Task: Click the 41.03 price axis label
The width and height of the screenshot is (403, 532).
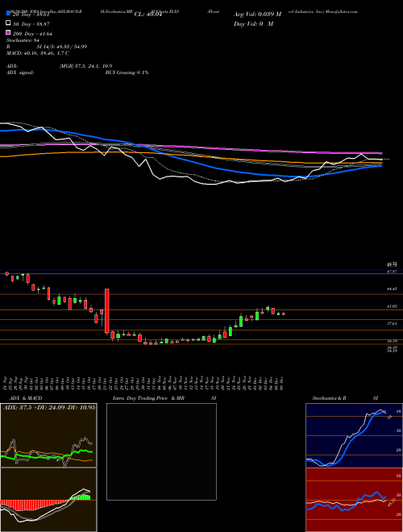Action: point(393,306)
